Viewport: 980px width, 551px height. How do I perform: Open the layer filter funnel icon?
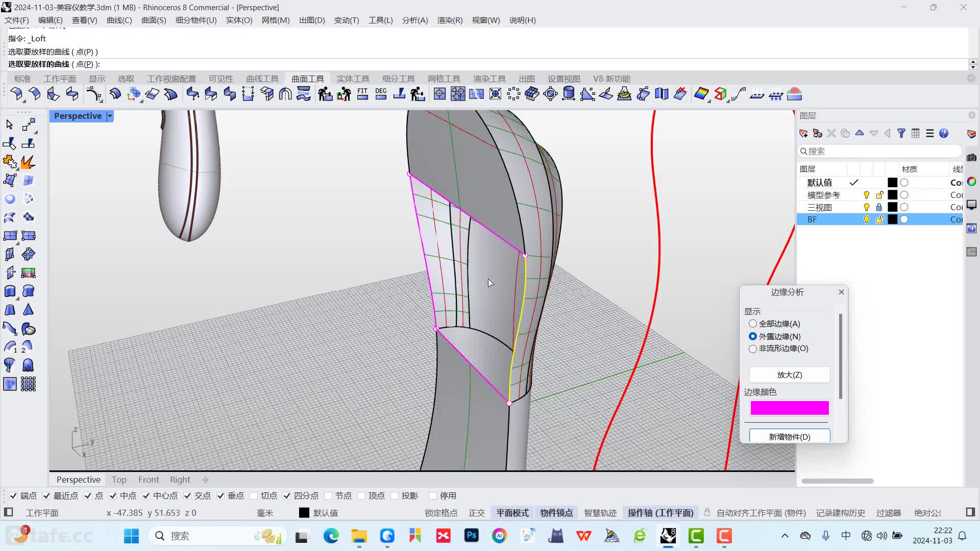point(901,133)
